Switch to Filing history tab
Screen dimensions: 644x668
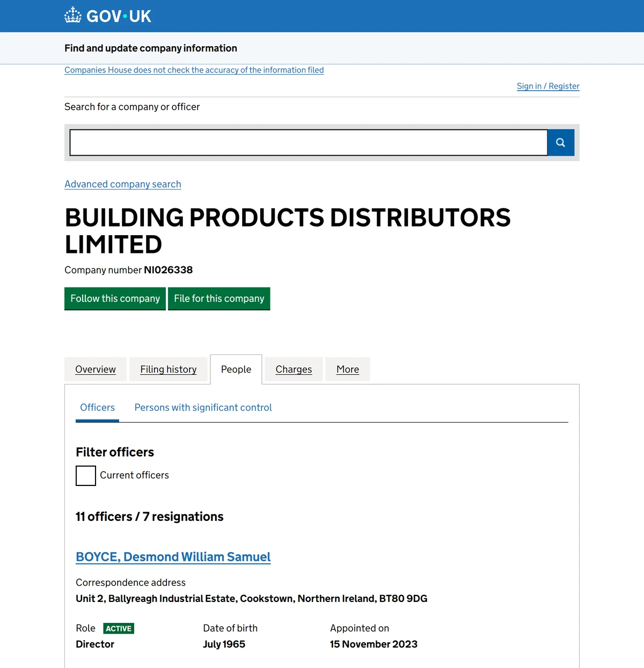click(x=169, y=369)
